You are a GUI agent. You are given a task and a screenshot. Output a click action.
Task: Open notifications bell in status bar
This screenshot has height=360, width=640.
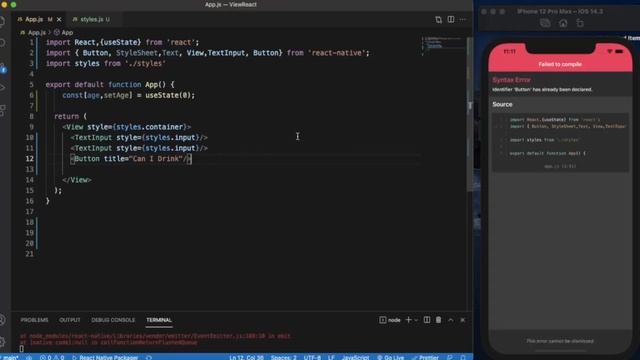[x=463, y=357]
